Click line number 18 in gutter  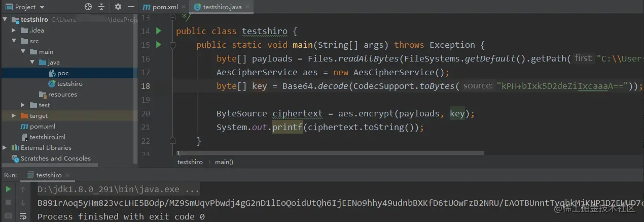(x=146, y=86)
